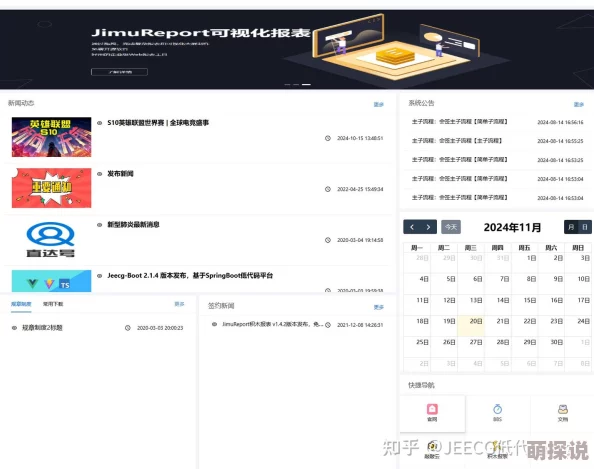Open announcement dated 2024-08-14 16:56:16
This screenshot has width=594, height=469.
click(x=497, y=122)
